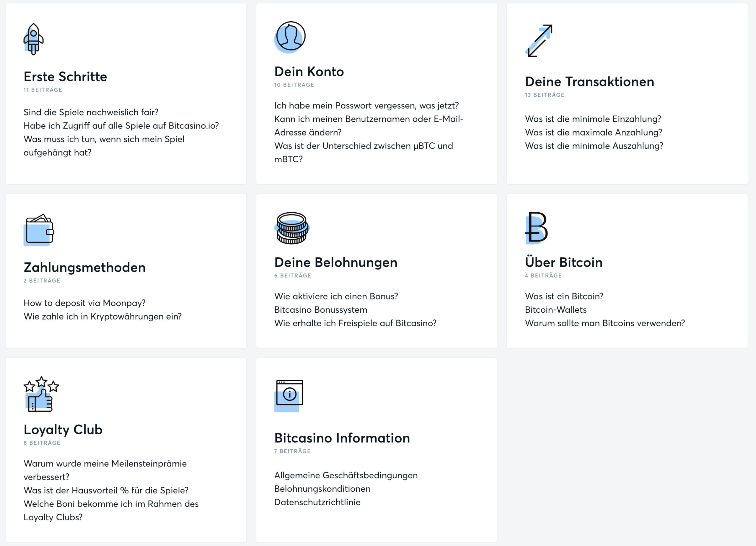Click the coin stack icon for Belohnungen

(x=292, y=228)
